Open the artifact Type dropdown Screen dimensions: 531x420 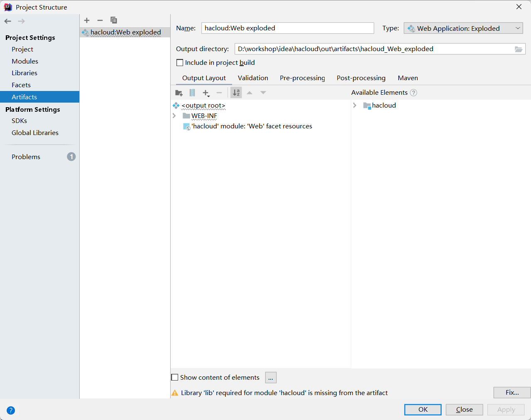463,28
